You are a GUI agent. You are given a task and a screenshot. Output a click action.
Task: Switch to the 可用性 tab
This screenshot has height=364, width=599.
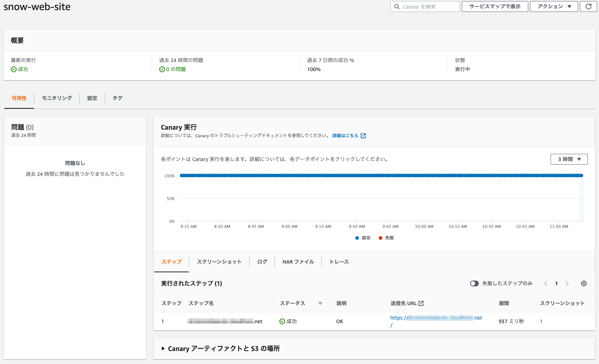click(19, 98)
